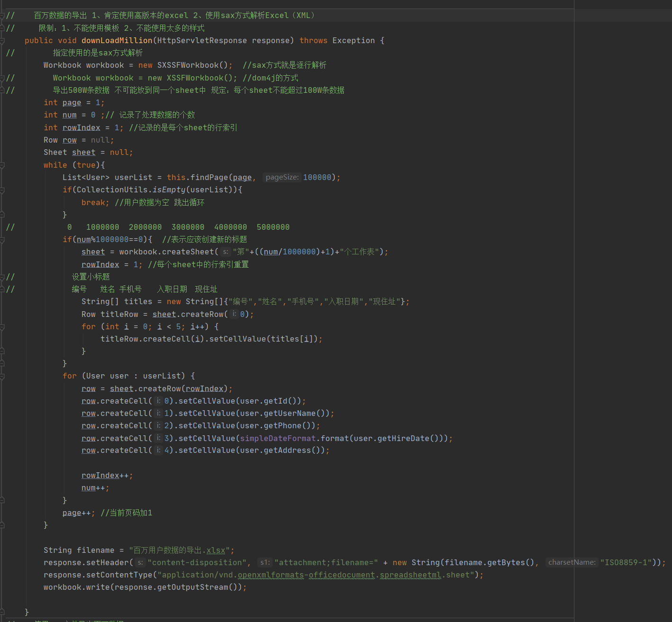Toggle fold at commented XSSFWorkbook line

point(2,78)
